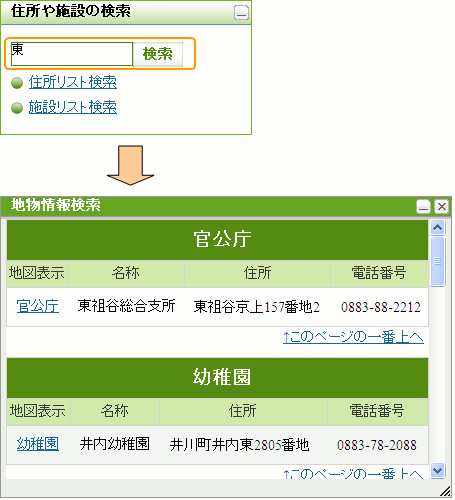Click the 検索 button
This screenshot has width=455, height=500.
158,54
